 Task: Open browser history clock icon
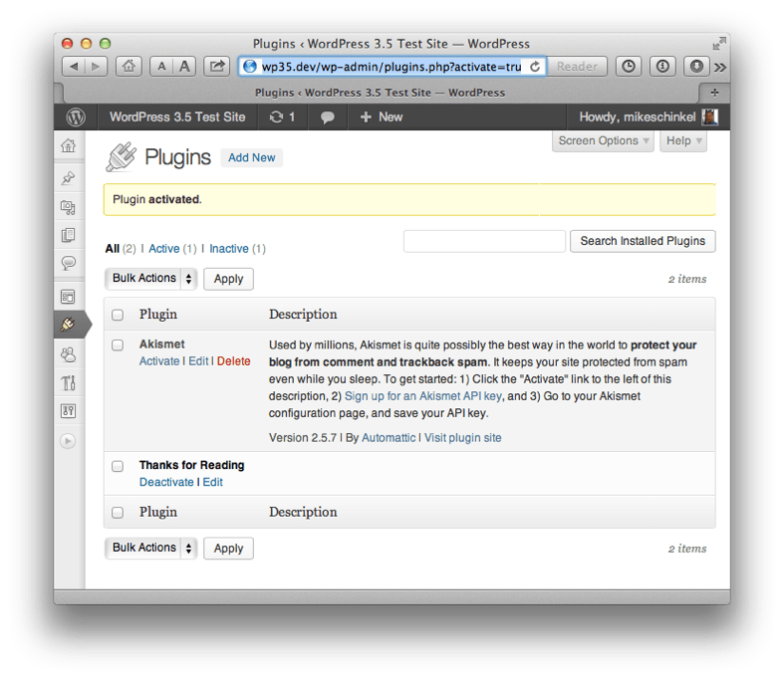pyautogui.click(x=629, y=67)
